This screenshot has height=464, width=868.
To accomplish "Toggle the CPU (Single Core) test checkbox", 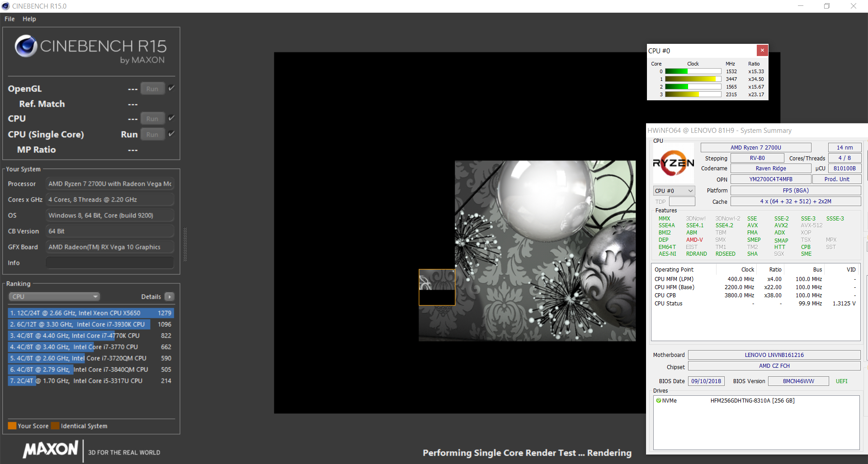I will pos(171,134).
